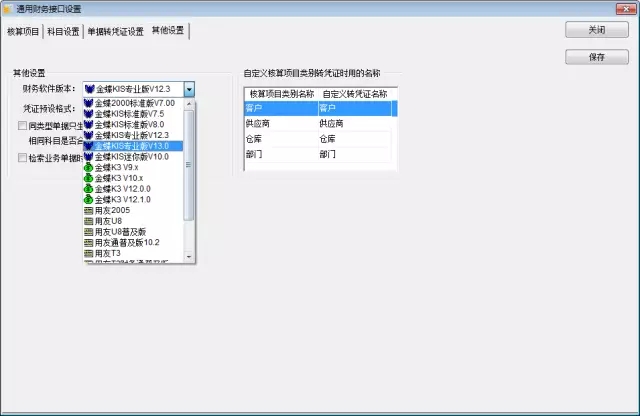Select 金蝶K3 V12.1.0 option
The width and height of the screenshot is (640, 416).
[x=133, y=200]
